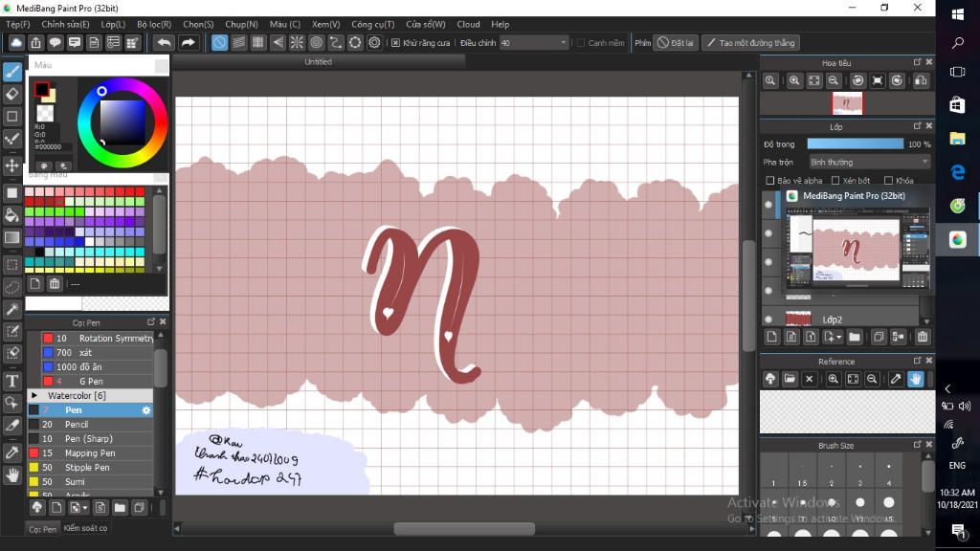Open the add-layer dropdown arrow
This screenshot has height=551, width=980.
point(838,337)
